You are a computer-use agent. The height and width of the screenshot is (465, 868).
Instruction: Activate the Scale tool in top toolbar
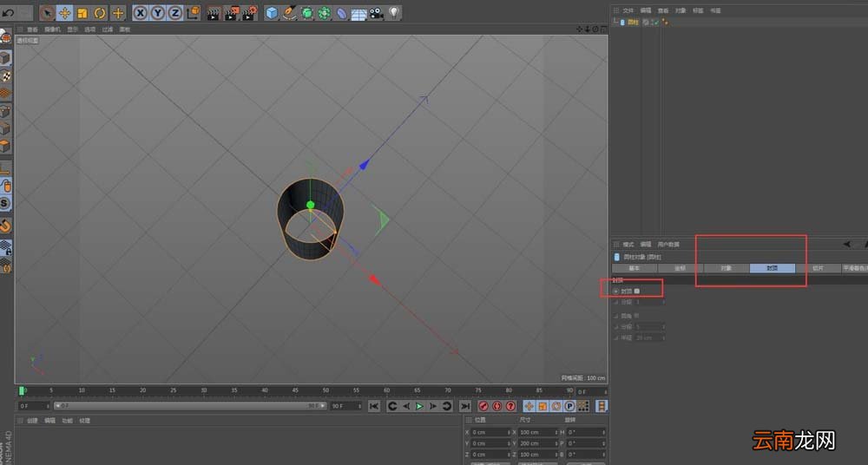pyautogui.click(x=82, y=13)
